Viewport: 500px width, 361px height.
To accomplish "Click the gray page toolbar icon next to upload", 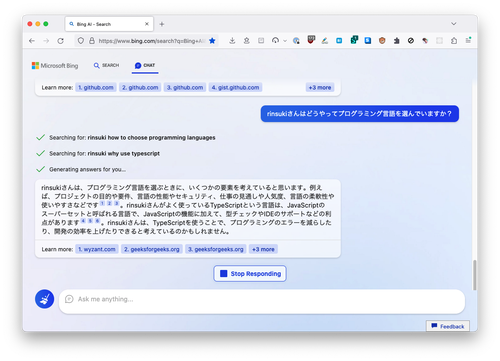I will [261, 41].
